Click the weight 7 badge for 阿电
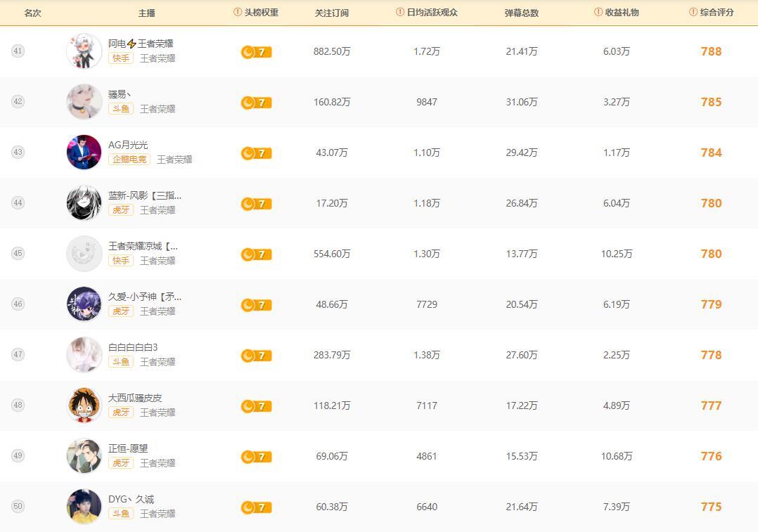This screenshot has width=758, height=532. coord(256,52)
